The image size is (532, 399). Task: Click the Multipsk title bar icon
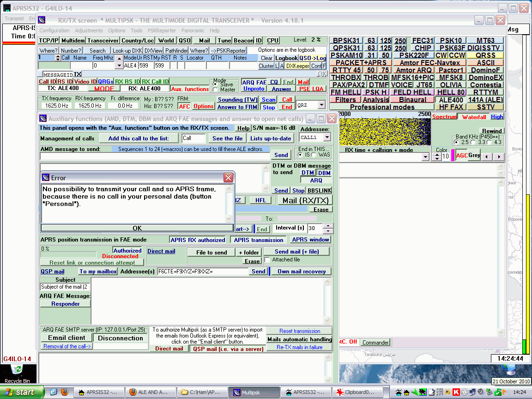pyautogui.click(x=42, y=20)
